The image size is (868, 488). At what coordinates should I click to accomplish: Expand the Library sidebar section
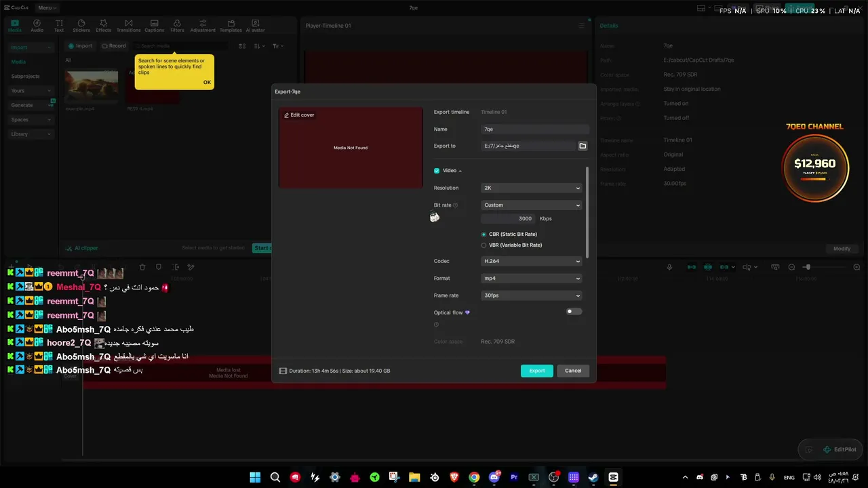31,134
